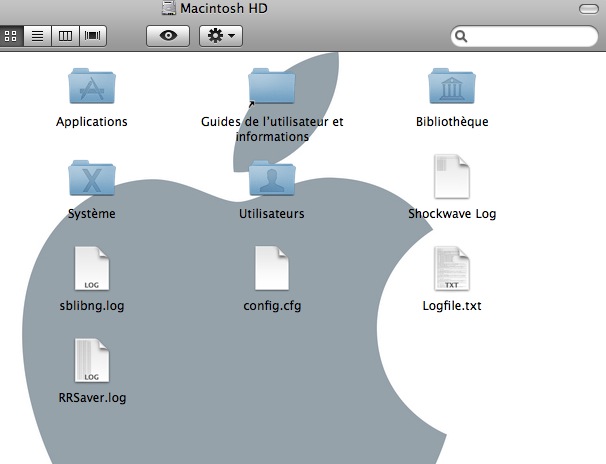Select the Logfile.txt file icon
Screen dimensions: 606x464
pos(452,269)
